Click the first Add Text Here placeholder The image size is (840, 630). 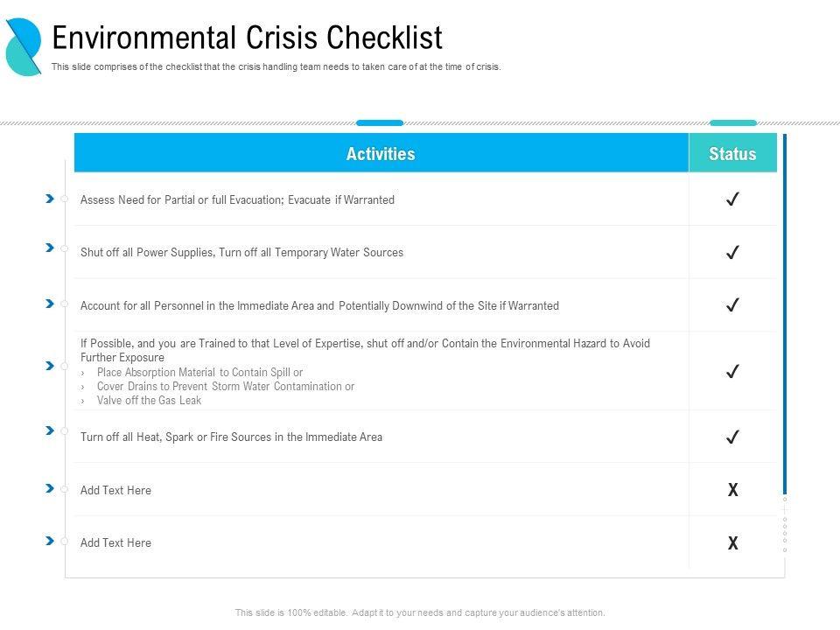115,490
